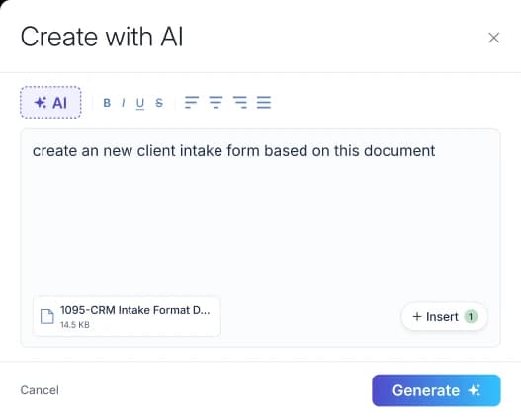The height and width of the screenshot is (420, 521).
Task: Toggle bold formatting
Action: (x=107, y=103)
